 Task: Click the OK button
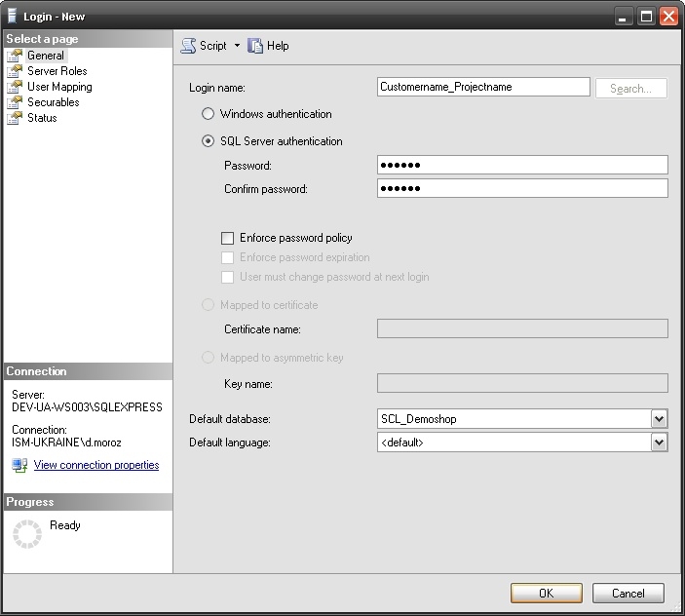tap(546, 594)
